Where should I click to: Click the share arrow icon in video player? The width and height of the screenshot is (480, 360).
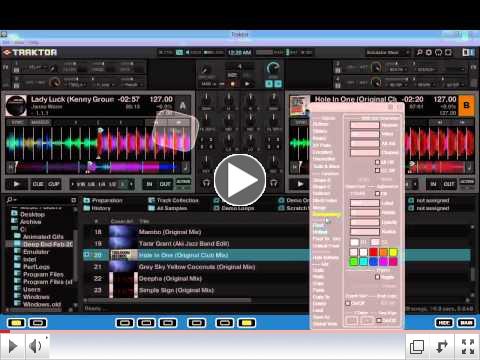442,346
